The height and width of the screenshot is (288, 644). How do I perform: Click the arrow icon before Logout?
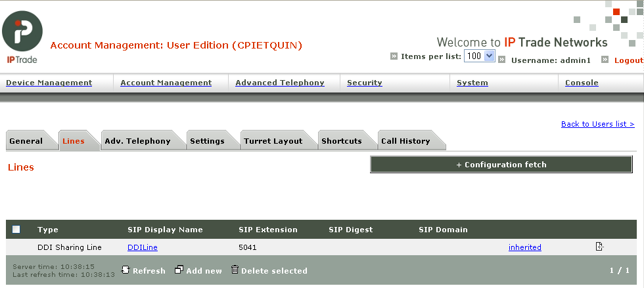tap(605, 60)
